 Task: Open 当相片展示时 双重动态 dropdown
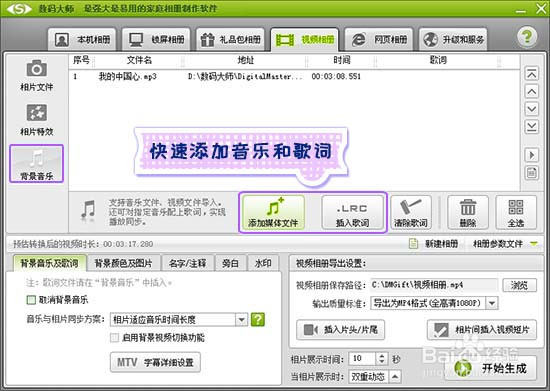[375, 376]
